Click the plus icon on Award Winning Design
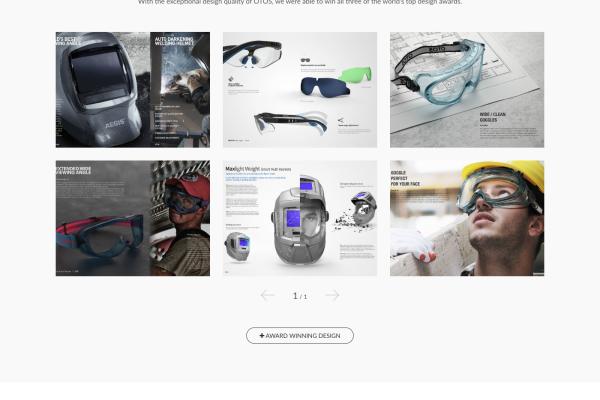600x400 pixels. point(262,336)
